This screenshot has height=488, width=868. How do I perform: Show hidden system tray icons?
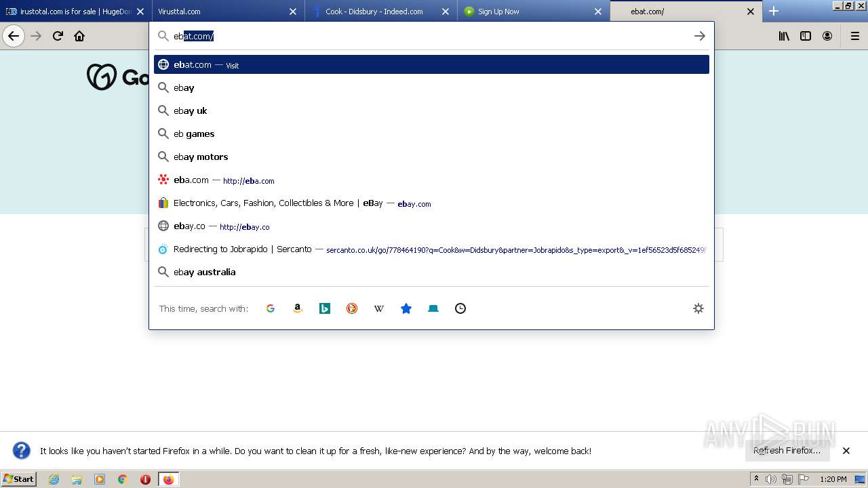756,479
